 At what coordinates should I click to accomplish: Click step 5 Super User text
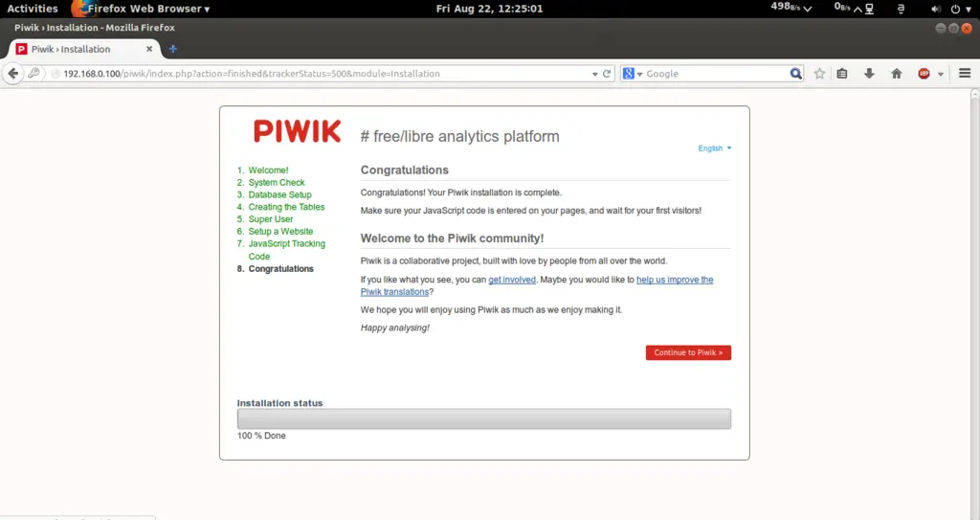(x=271, y=219)
